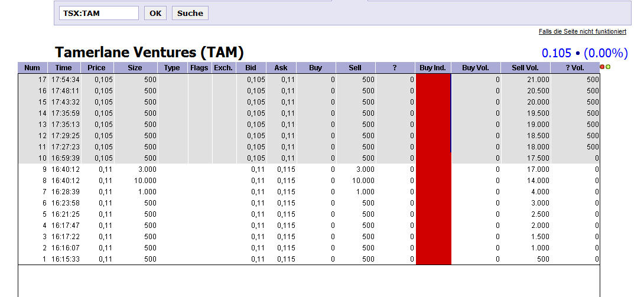Click the red circle icon beside the table

pyautogui.click(x=602, y=67)
